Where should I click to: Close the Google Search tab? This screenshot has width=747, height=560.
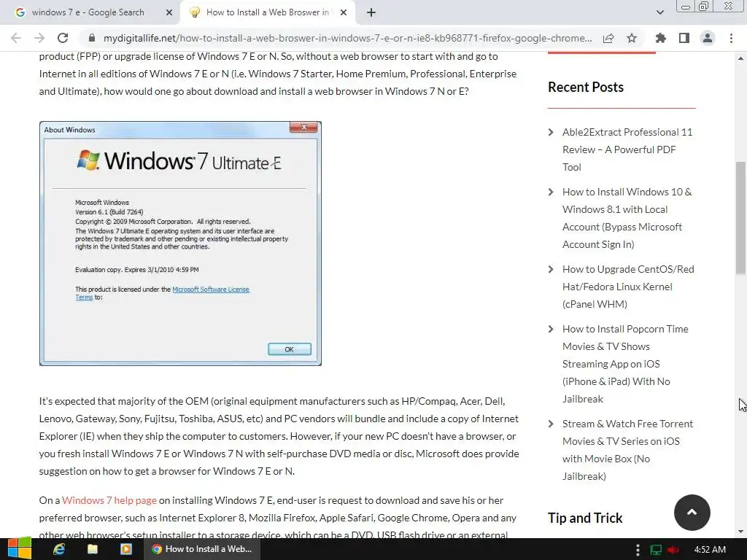tap(169, 13)
